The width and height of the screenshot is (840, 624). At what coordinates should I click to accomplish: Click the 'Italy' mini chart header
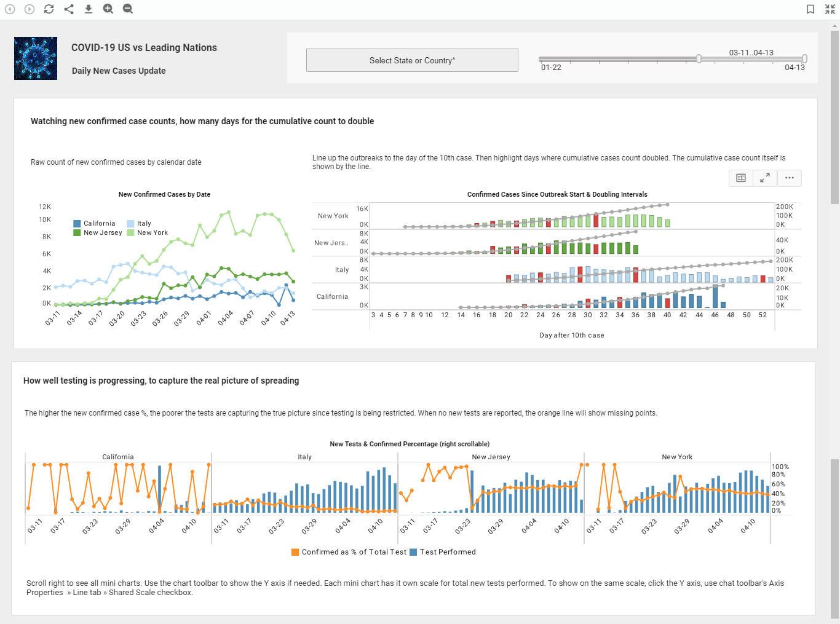point(305,457)
